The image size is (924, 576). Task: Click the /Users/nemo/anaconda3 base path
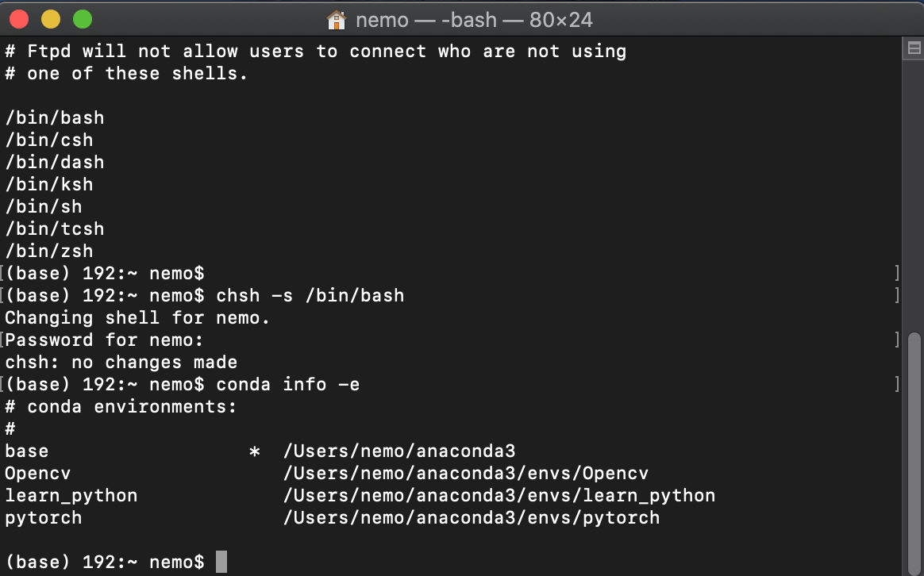(399, 451)
